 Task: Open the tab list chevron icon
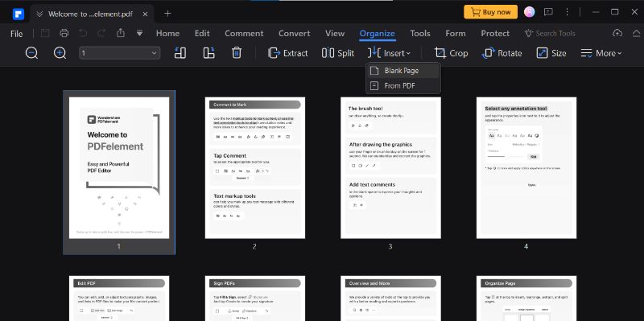tap(39, 14)
